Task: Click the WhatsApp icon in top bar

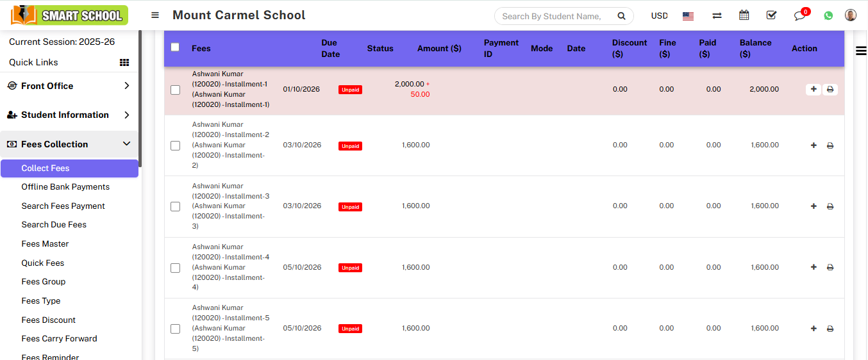Action: tap(828, 15)
